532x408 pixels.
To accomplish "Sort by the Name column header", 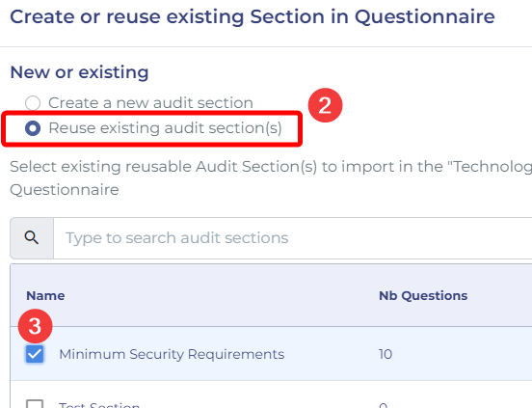I will point(45,296).
